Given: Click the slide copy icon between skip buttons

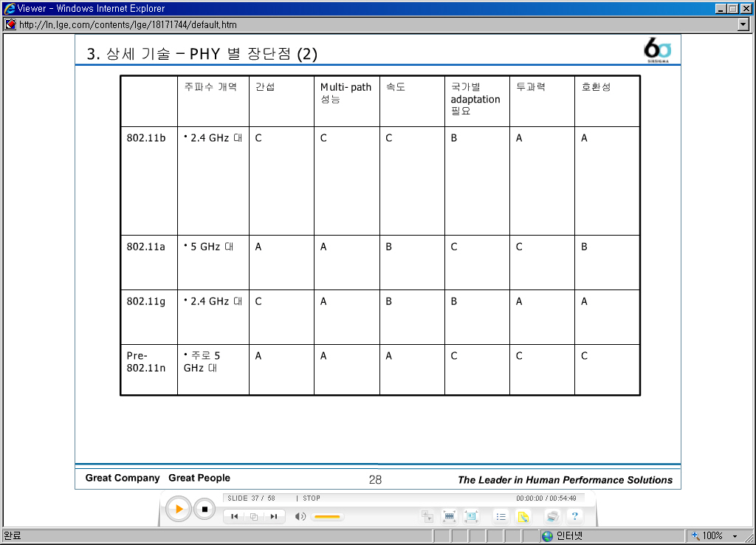Looking at the screenshot, I should click(x=253, y=517).
